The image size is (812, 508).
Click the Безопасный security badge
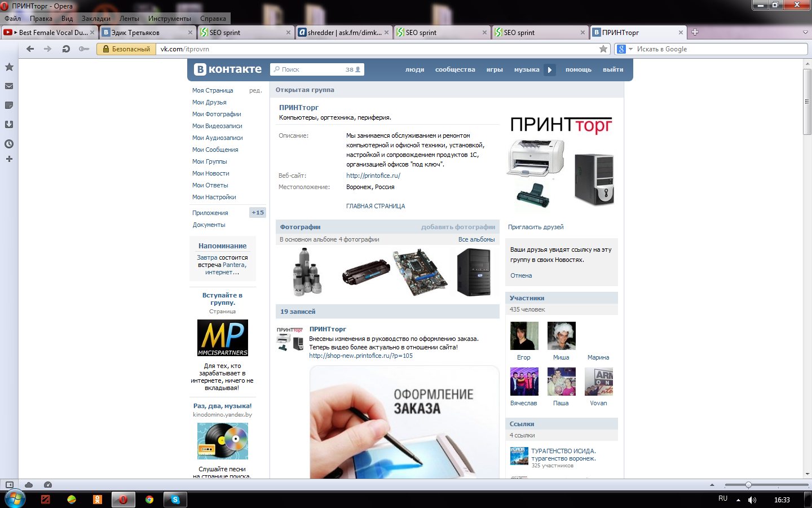(127, 49)
